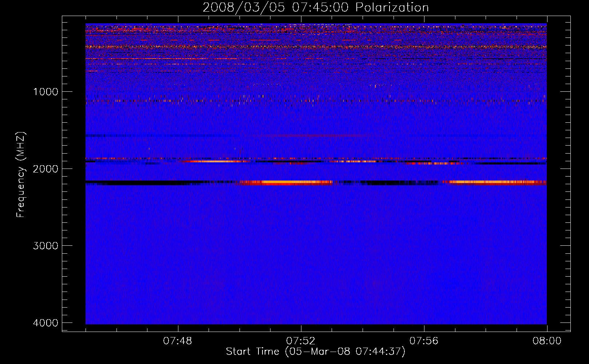The height and width of the screenshot is (364, 589).
Task: Click the 08:00 time tick label
Action: click(x=547, y=341)
